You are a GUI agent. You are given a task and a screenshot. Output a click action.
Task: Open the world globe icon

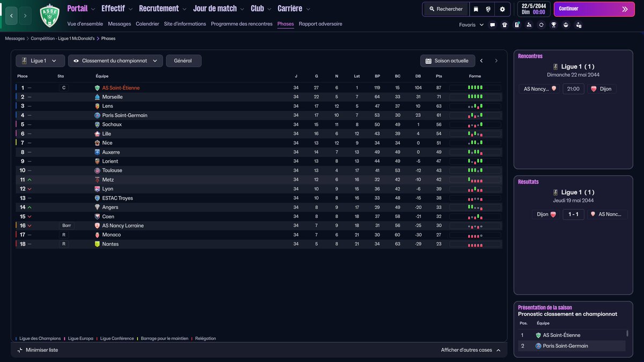[x=488, y=9]
